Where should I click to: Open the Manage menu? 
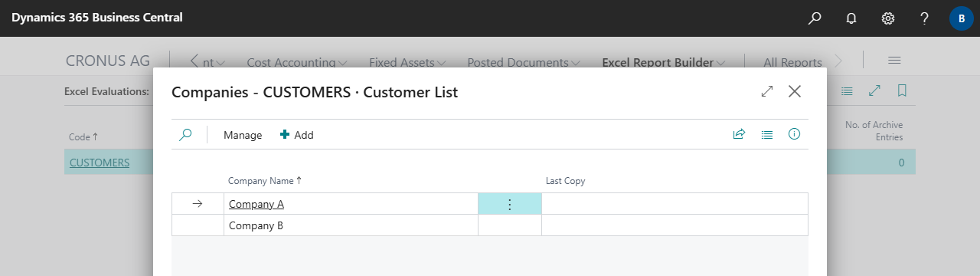(243, 135)
